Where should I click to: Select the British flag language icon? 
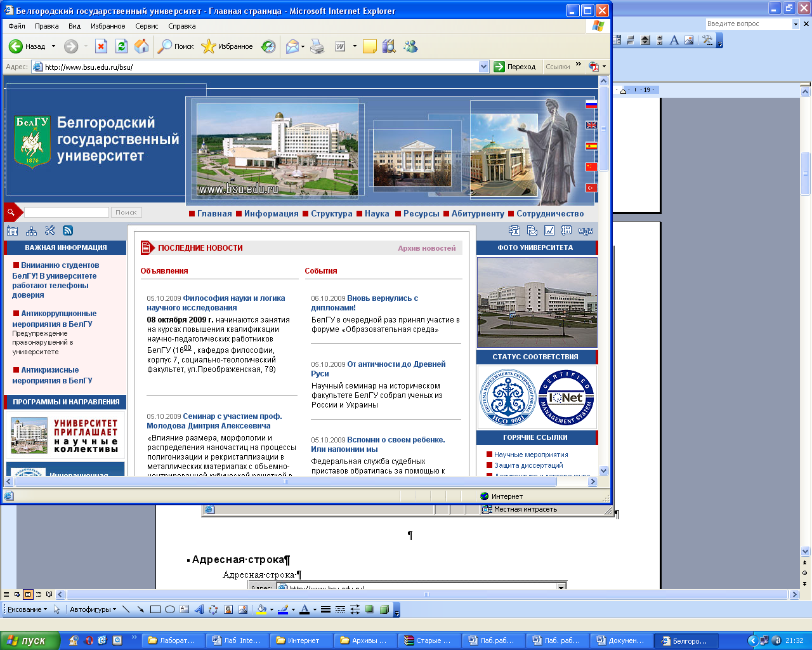(x=591, y=125)
